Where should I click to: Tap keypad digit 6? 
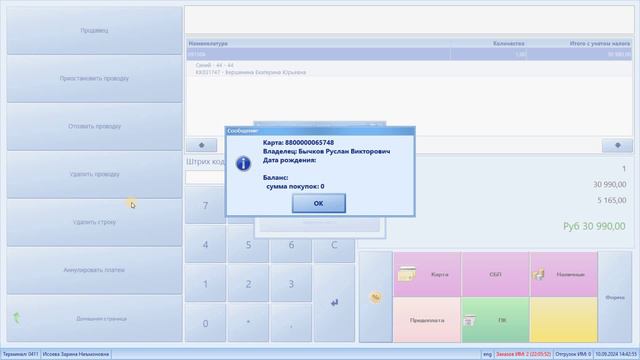(291, 244)
